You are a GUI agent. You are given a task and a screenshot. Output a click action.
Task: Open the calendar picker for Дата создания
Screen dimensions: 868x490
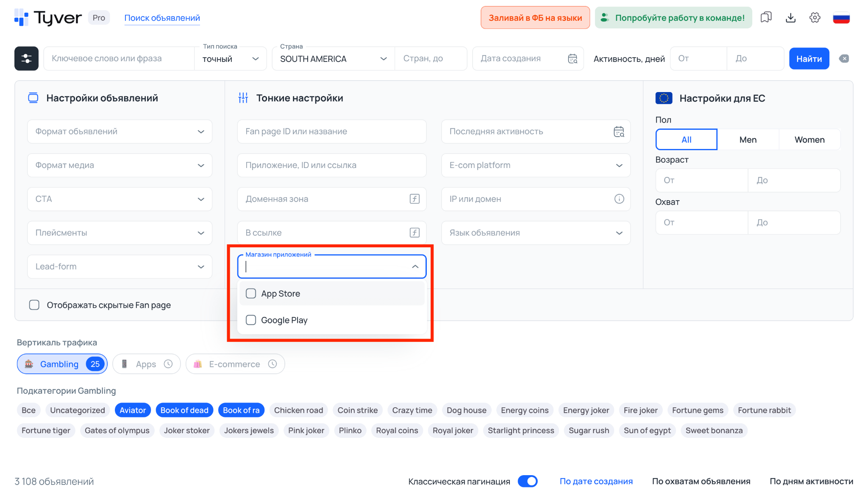pos(572,58)
